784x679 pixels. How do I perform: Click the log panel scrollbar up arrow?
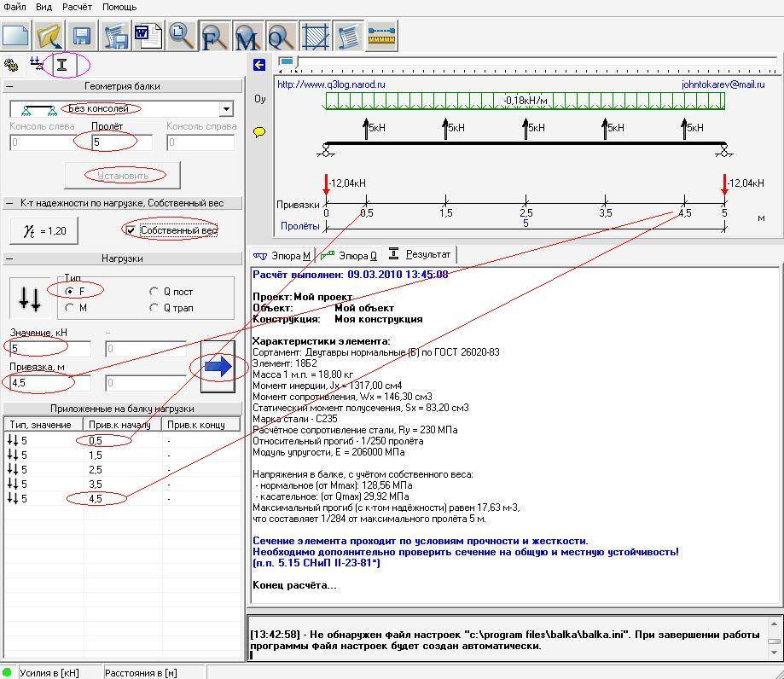tap(775, 624)
